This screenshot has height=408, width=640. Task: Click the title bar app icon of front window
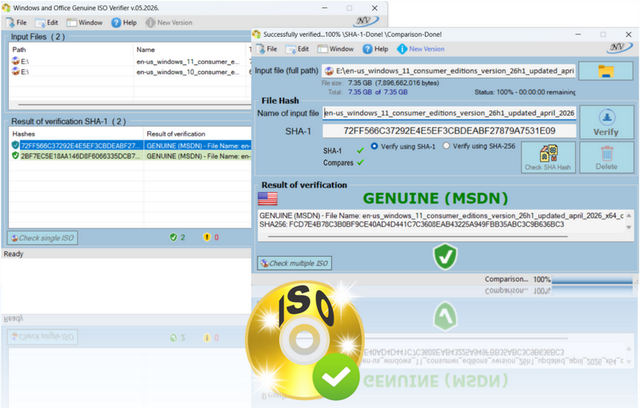256,34
